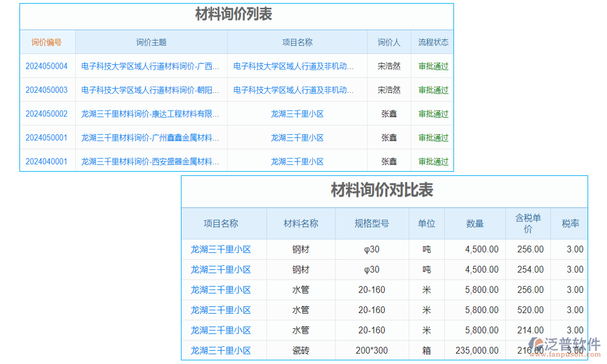Open inquiry number 2024050002

point(47,113)
